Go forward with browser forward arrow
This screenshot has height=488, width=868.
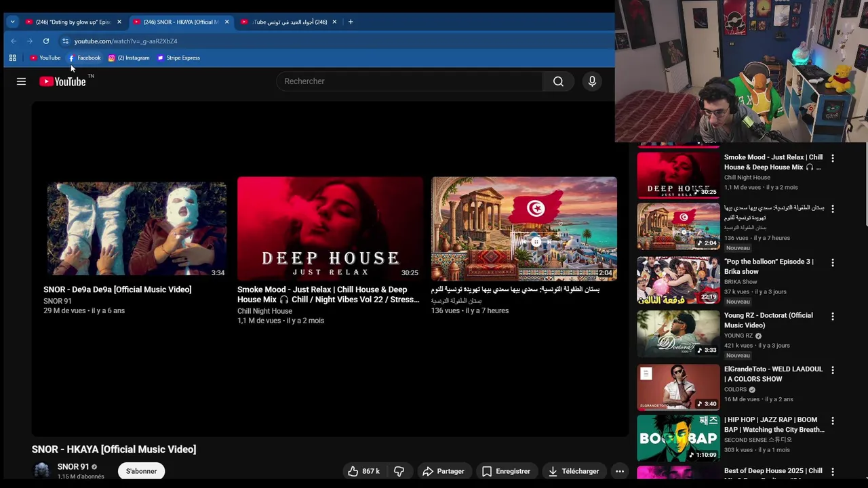(30, 41)
